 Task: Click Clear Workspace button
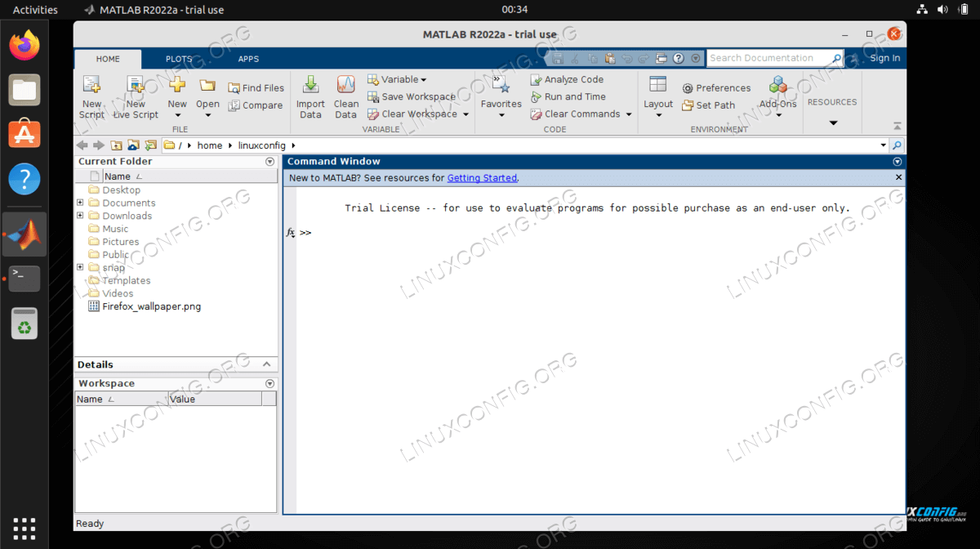click(412, 114)
